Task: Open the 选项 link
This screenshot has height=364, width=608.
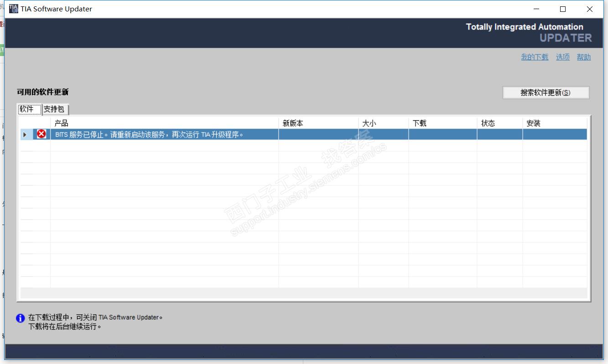Action: point(563,57)
